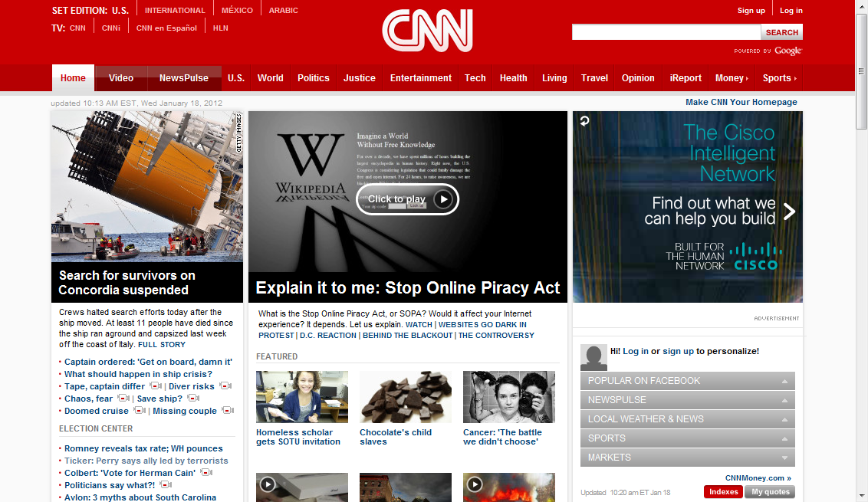This screenshot has height=502, width=868.
Task: Play the Wikipedia video with Click to play
Action: point(407,199)
